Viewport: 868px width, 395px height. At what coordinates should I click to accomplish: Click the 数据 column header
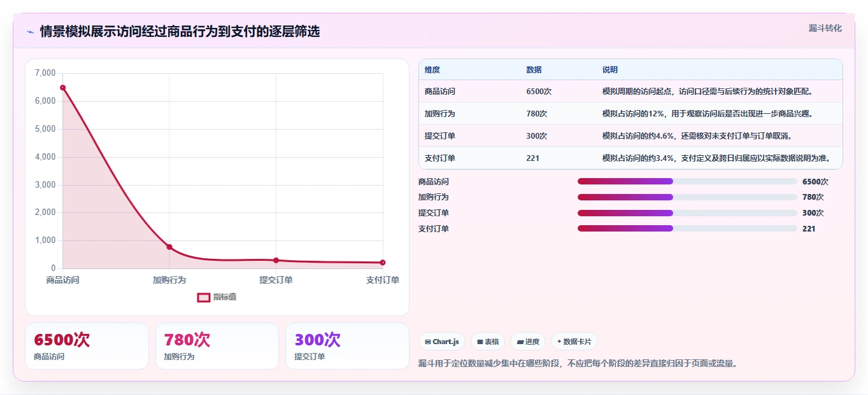pos(534,70)
